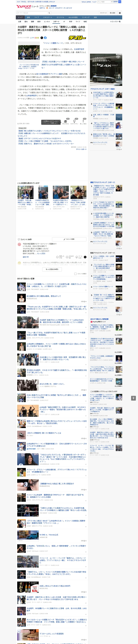
Task: Click なるほど 90 reaction icon
Action: pyautogui.click(x=70, y=257)
